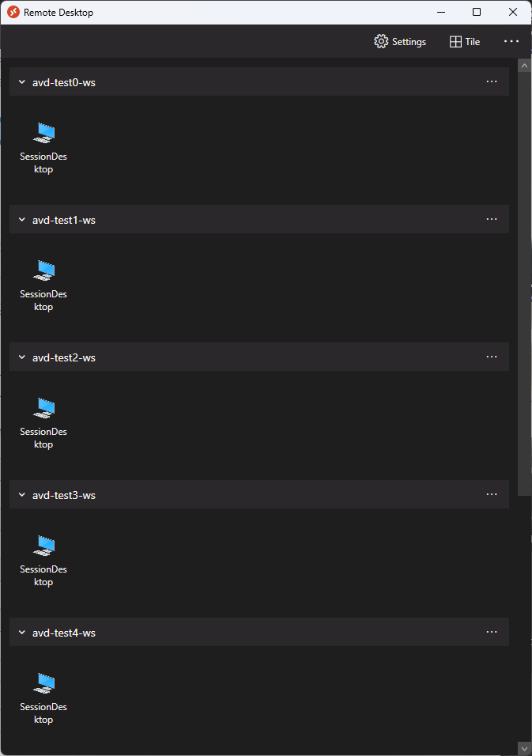
Task: Show ellipsis menu for avd-test3-ws
Action: (492, 494)
